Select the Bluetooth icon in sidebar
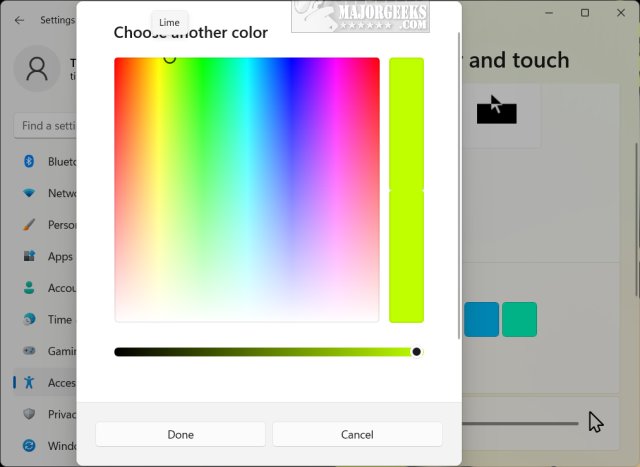 [29, 161]
